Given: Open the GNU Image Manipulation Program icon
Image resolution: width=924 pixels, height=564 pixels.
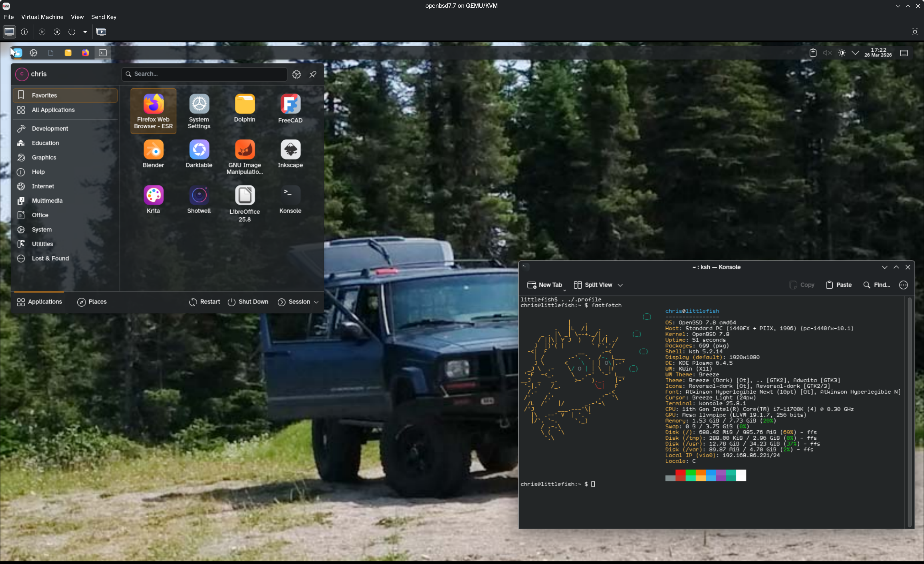Looking at the screenshot, I should pyautogui.click(x=245, y=149).
